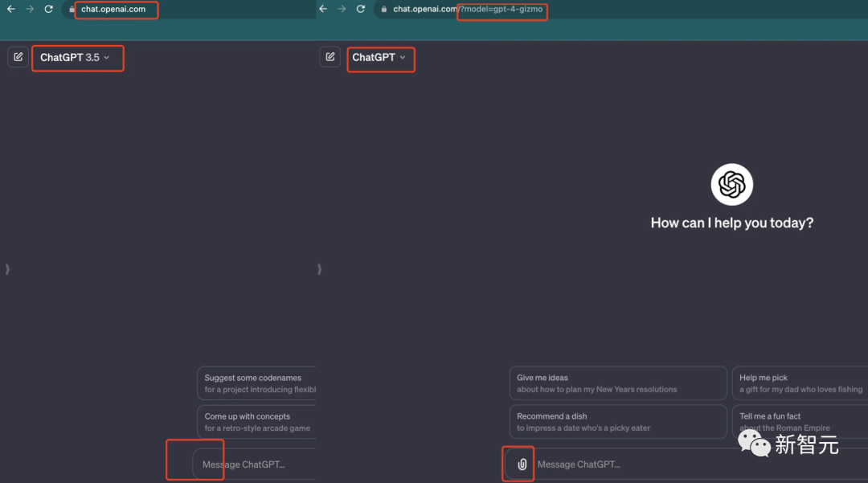Click the right browser's back arrow
Viewport: 868px width, 483px height.
pyautogui.click(x=323, y=9)
